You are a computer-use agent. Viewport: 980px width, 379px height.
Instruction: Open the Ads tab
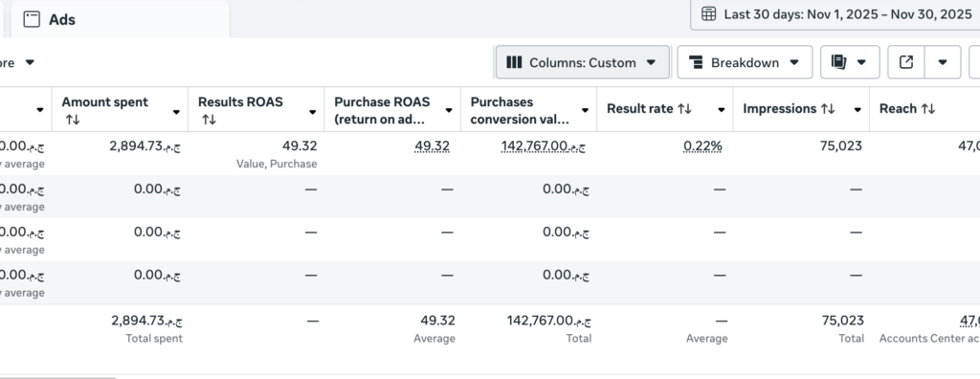tap(120, 19)
